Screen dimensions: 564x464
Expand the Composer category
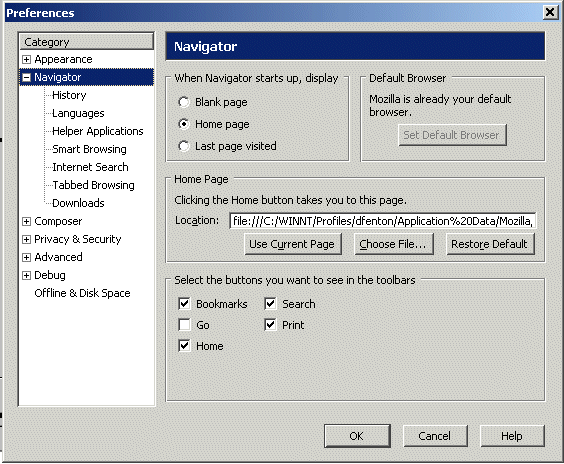tap(26, 222)
